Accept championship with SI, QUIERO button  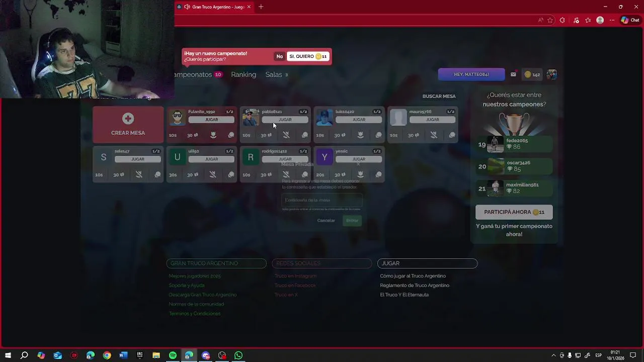pyautogui.click(x=308, y=56)
